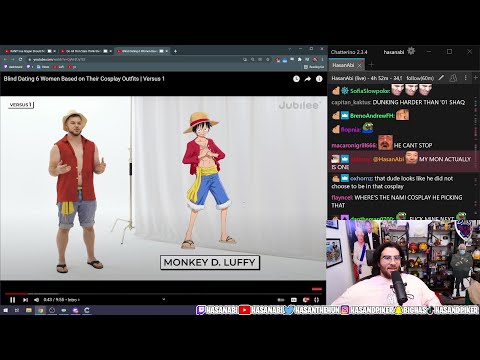The width and height of the screenshot is (480, 360).
Task: Focus the youtube.com address bar
Action: click(133, 59)
